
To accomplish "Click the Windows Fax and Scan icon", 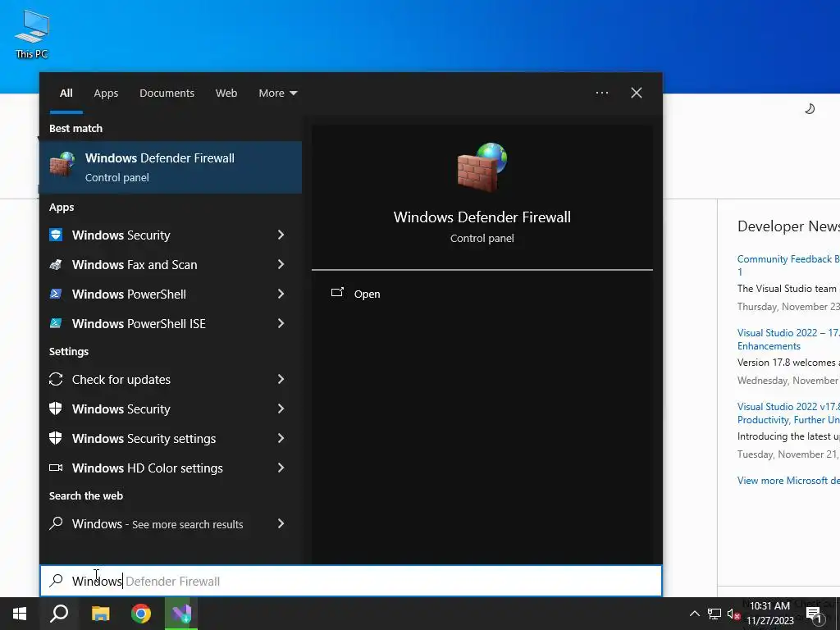I will [56, 264].
